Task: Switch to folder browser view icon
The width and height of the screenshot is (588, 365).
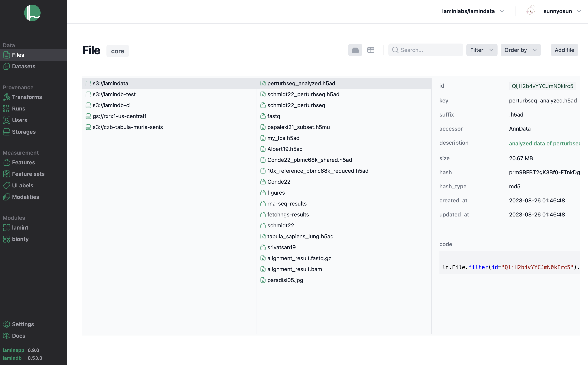Action: point(355,50)
